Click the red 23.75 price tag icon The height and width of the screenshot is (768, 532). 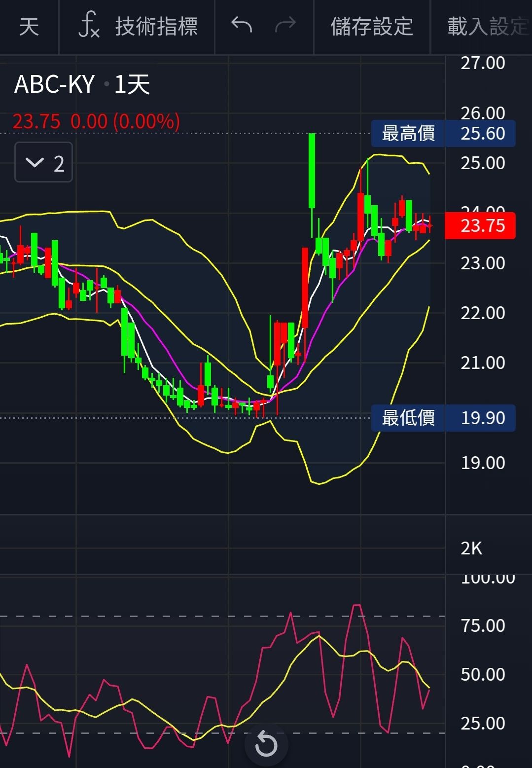pyautogui.click(x=479, y=225)
